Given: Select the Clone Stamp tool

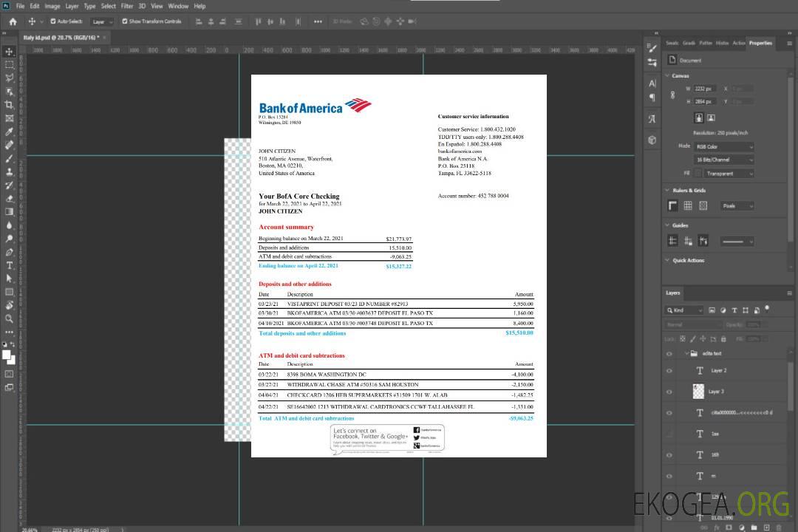Looking at the screenshot, I should [x=9, y=171].
